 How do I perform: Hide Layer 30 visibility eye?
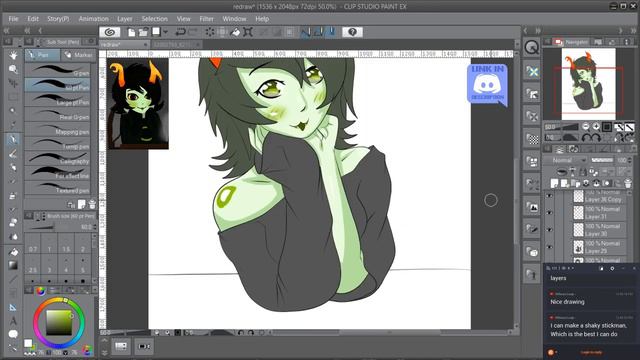click(549, 230)
